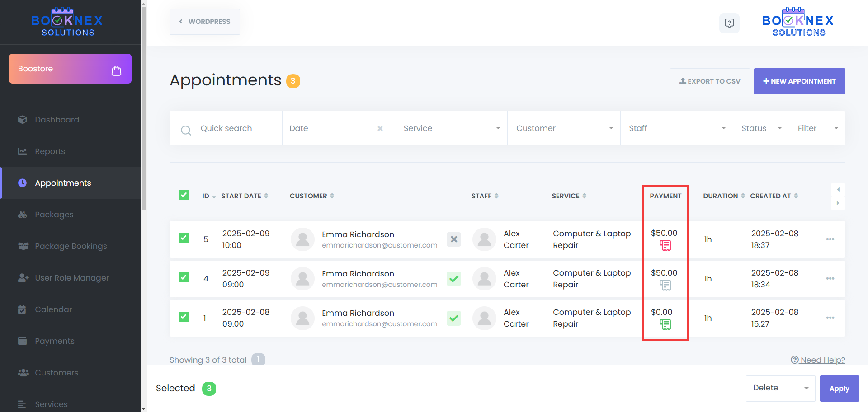Select the Packages sidebar icon
Viewport: 868px width, 412px height.
23,214
